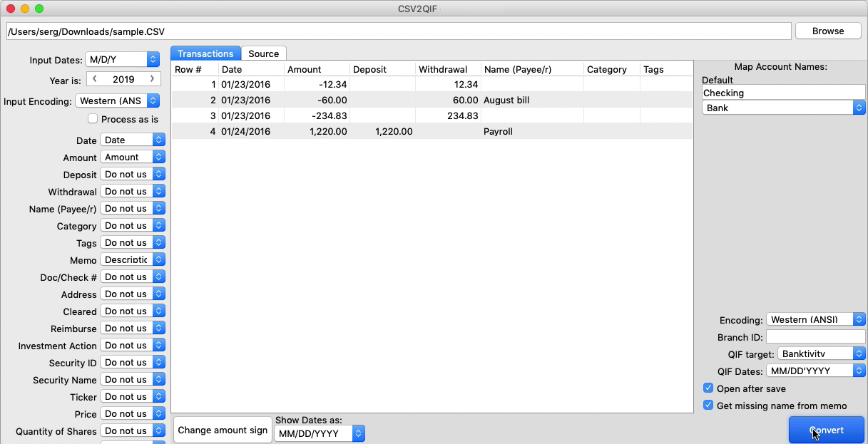Open the Amount field mapping dropdown
The width and height of the screenshot is (868, 444).
click(x=133, y=158)
